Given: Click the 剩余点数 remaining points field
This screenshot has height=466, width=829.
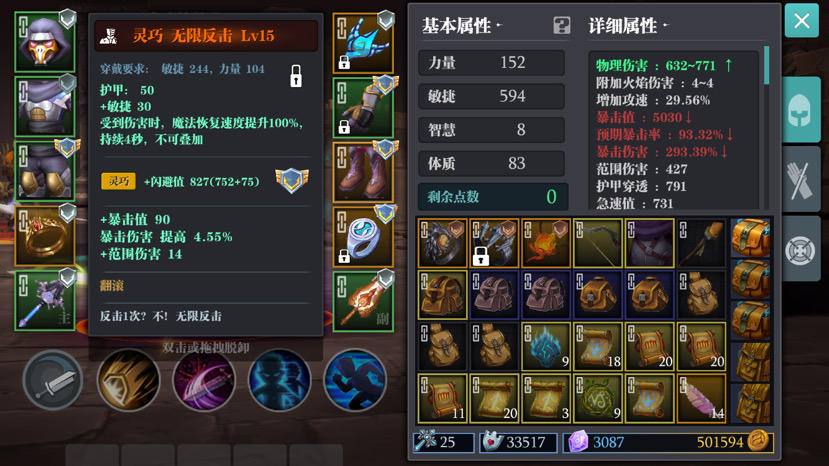Looking at the screenshot, I should click(x=493, y=197).
